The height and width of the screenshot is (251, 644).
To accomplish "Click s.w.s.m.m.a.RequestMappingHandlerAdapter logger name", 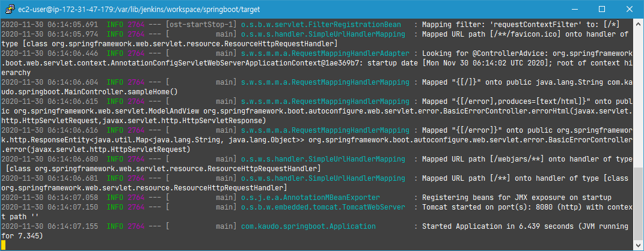I will tap(325, 53).
